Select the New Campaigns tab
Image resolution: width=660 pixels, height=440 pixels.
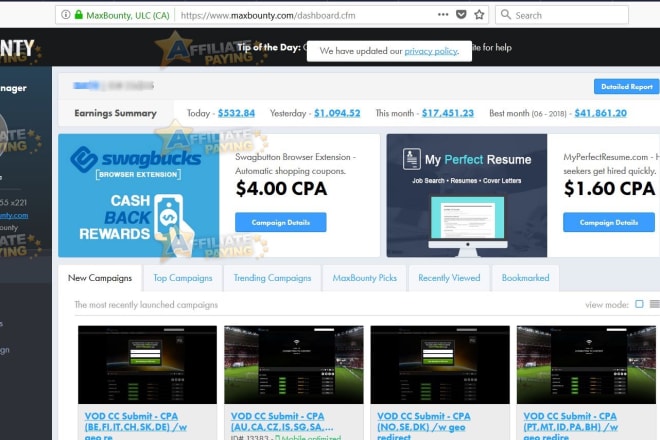point(100,278)
